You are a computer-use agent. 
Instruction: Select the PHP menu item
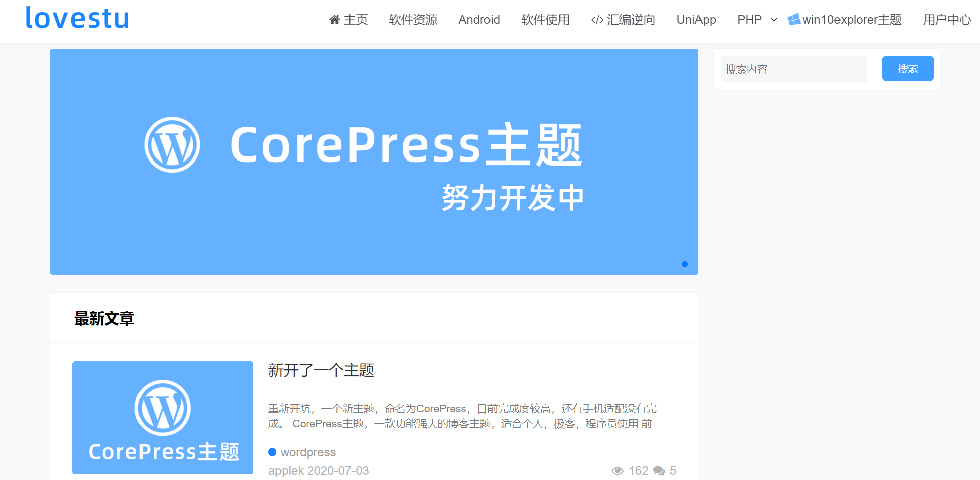[x=749, y=20]
